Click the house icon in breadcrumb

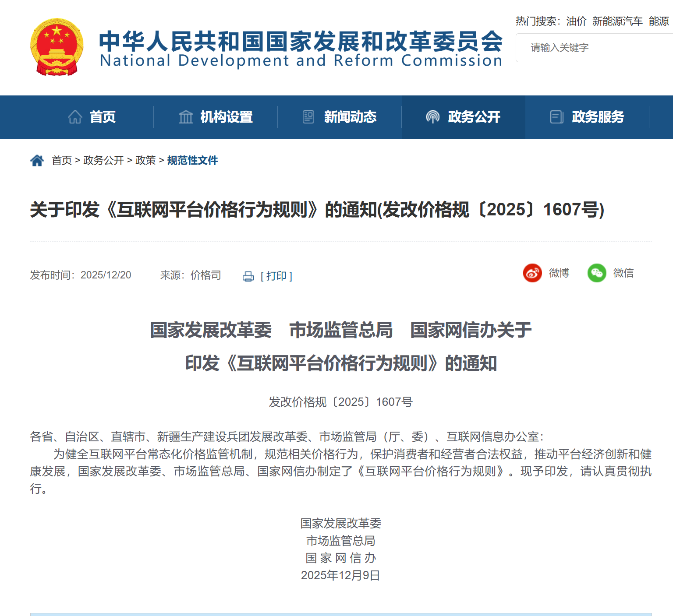click(37, 161)
